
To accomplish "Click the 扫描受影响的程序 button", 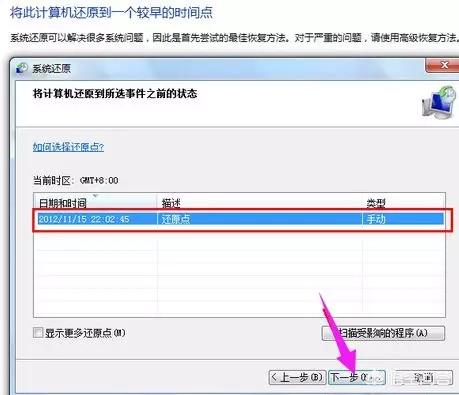I will tap(383, 333).
